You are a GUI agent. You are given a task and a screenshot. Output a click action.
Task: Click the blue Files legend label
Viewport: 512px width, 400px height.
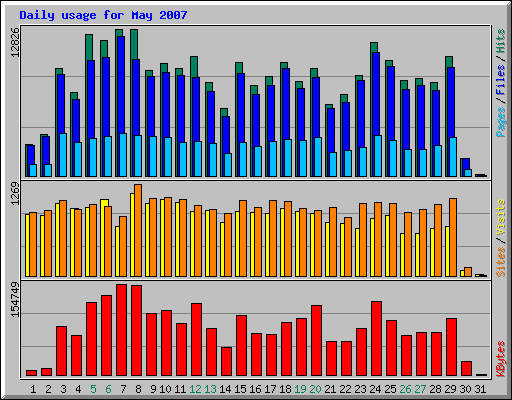click(x=501, y=80)
